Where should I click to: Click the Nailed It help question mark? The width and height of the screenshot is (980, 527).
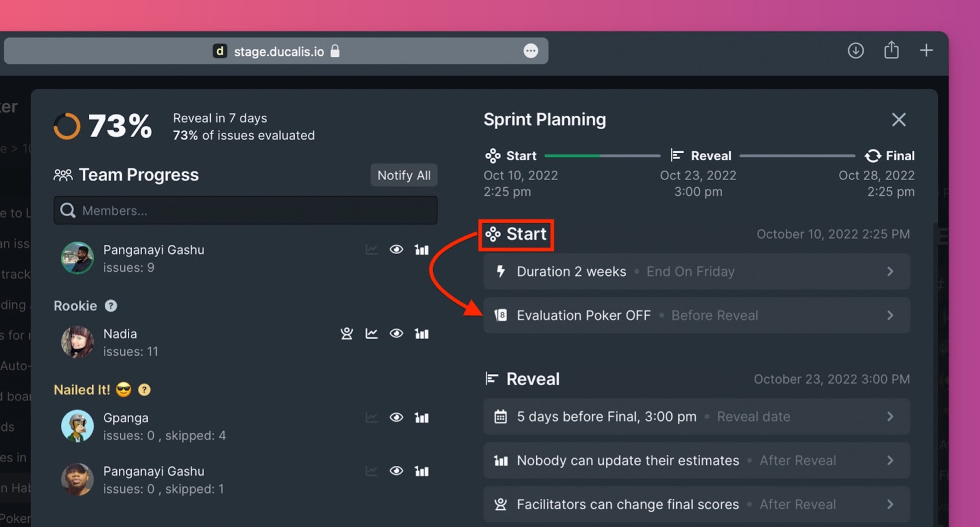click(x=145, y=390)
